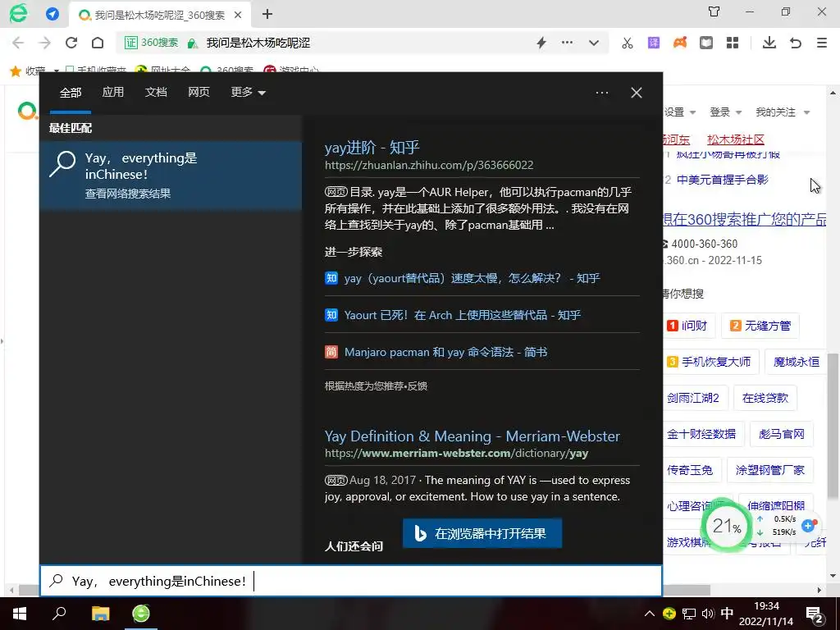Open yay（yaourt替代品）速度太慢 link
Screen dimensions: 840x630
coord(472,278)
